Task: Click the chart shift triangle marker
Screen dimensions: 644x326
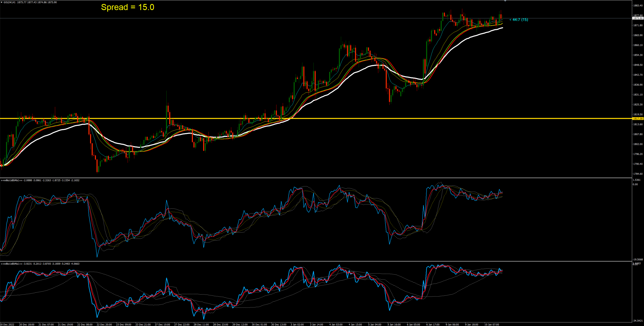Action: point(505,1)
